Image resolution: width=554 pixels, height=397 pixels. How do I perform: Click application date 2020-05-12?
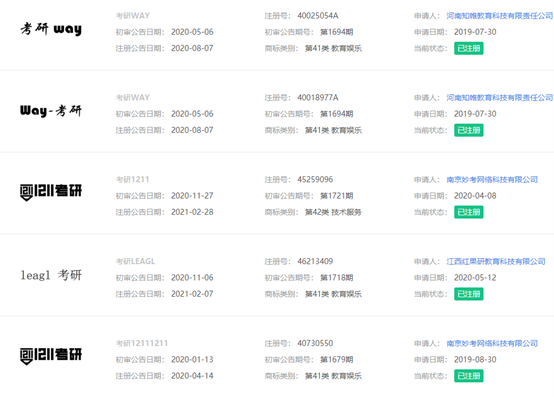[x=475, y=278]
